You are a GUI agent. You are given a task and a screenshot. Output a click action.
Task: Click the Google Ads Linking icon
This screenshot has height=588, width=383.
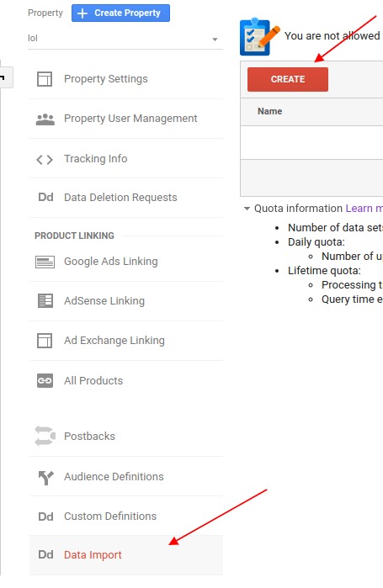pos(45,262)
